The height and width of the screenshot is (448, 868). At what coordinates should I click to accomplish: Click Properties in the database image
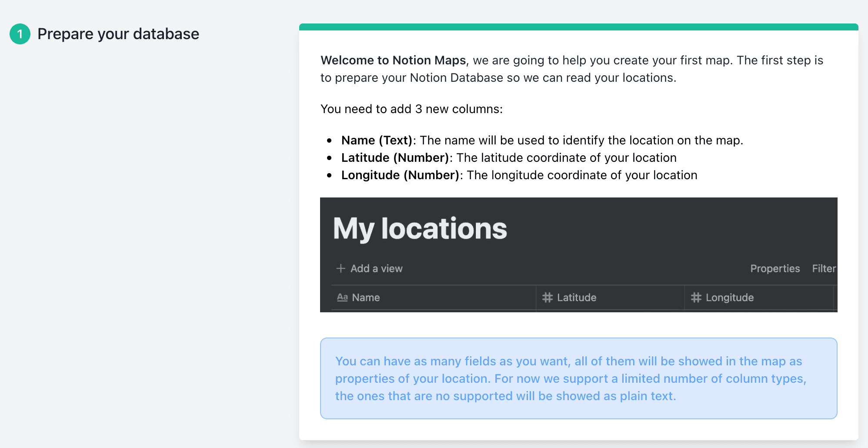click(775, 268)
